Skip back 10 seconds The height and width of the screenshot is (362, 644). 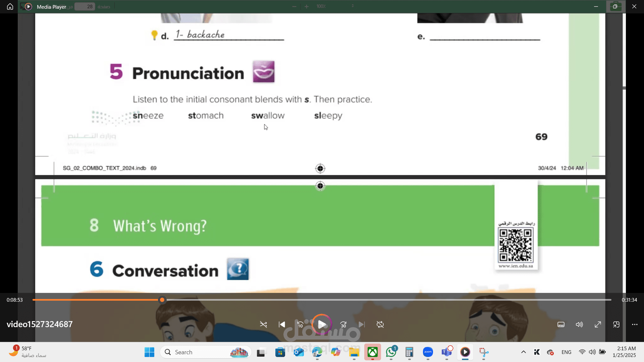(x=300, y=324)
